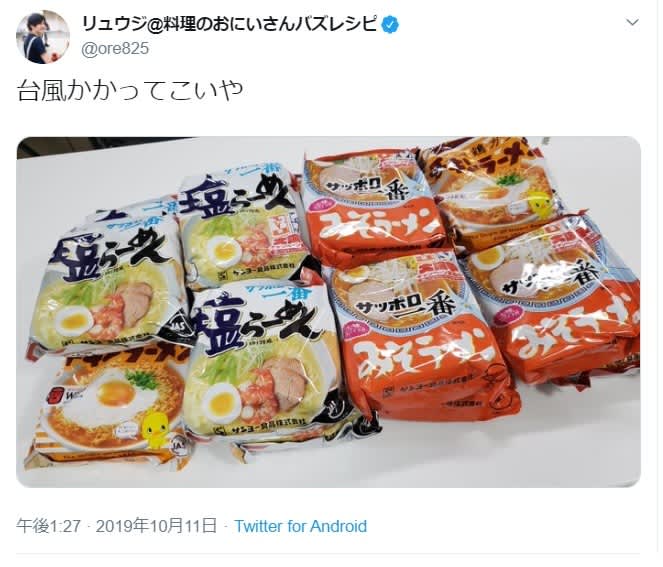Click the topmost 塩らーめん package logo
This screenshot has width=663, height=567.
click(236, 197)
